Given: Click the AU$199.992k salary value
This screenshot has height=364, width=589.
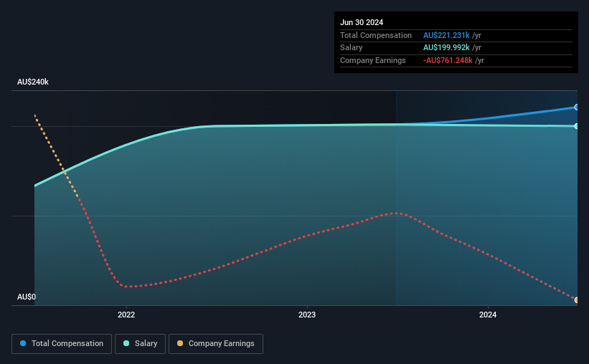Looking at the screenshot, I should (x=446, y=48).
